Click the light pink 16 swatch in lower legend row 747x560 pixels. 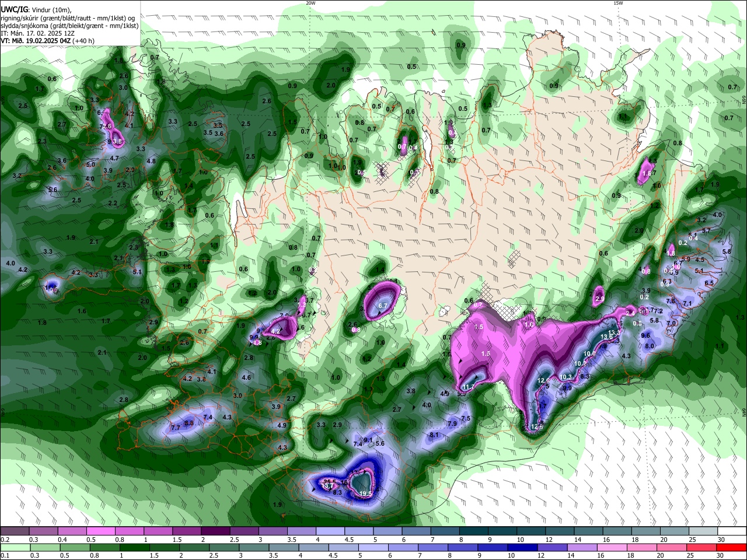[x=613, y=548]
